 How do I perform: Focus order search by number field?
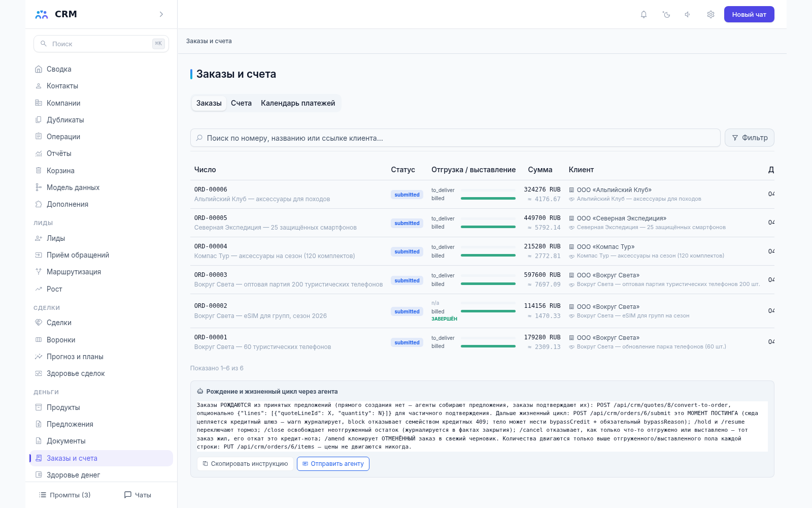point(455,138)
